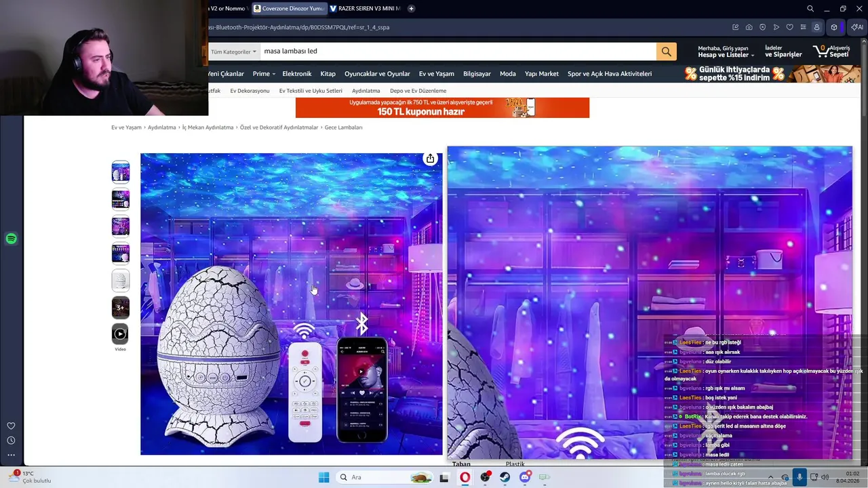Open a new browser tab with plus

pyautogui.click(x=411, y=9)
